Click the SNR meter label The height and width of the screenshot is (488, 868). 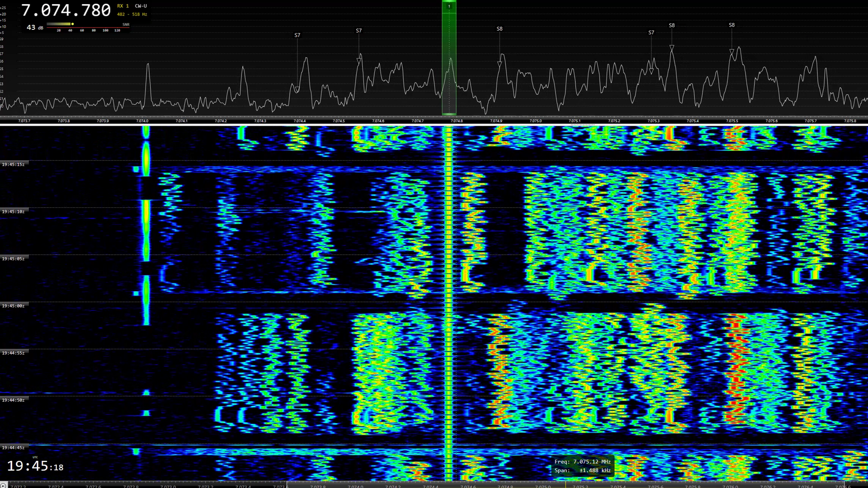[x=126, y=24]
